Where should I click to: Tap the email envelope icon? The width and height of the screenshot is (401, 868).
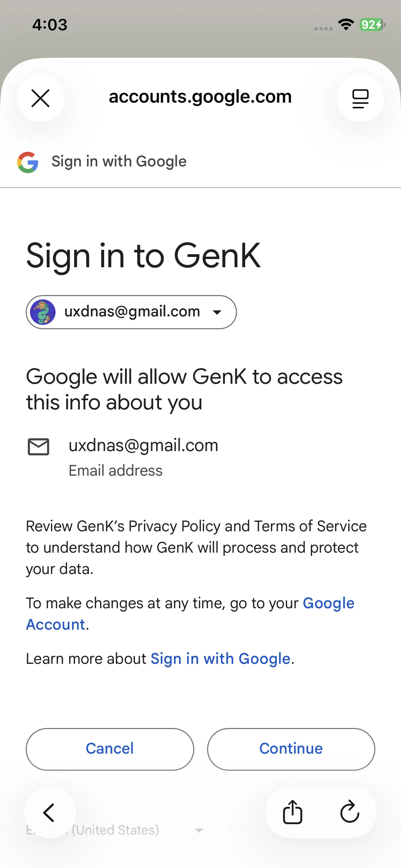coord(38,447)
